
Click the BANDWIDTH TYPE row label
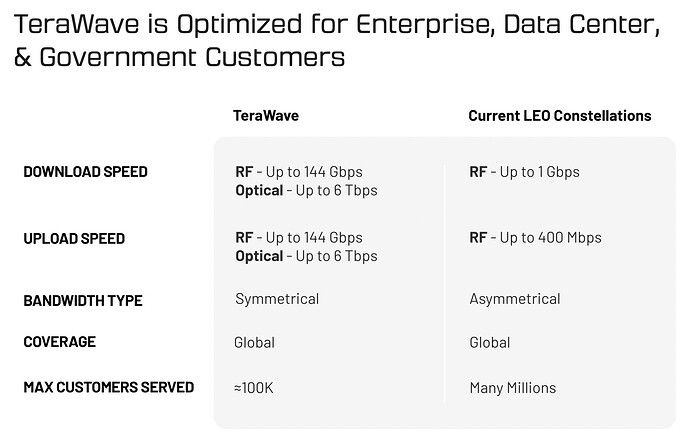(x=82, y=300)
